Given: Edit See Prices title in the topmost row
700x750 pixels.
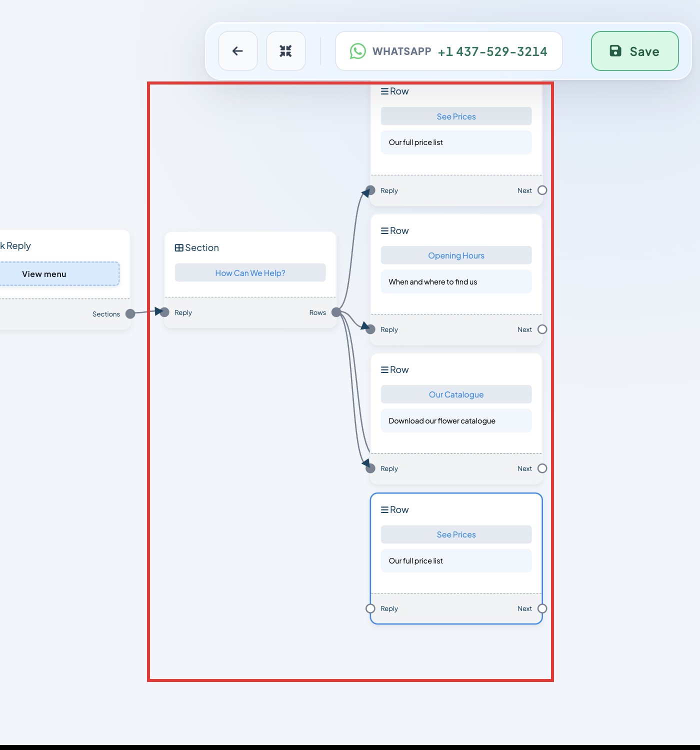Looking at the screenshot, I should point(456,116).
